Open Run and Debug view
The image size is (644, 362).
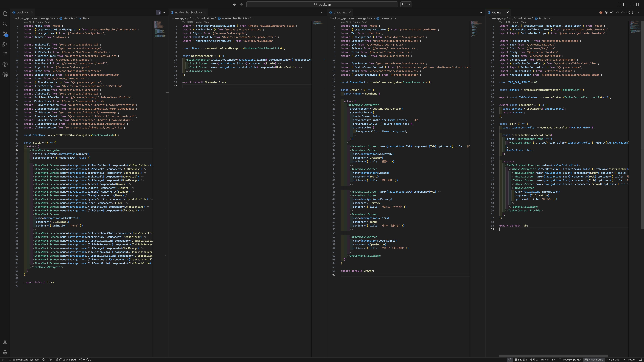click(x=5, y=44)
